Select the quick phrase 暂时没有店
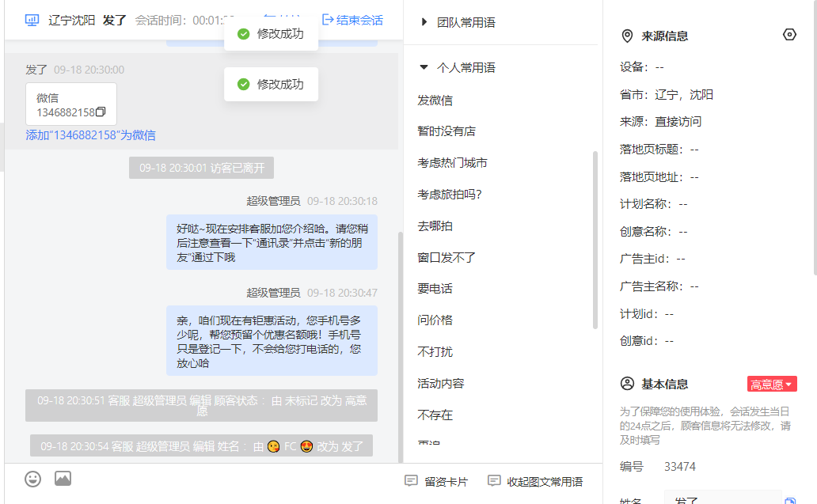This screenshot has height=504, width=817. coord(446,131)
